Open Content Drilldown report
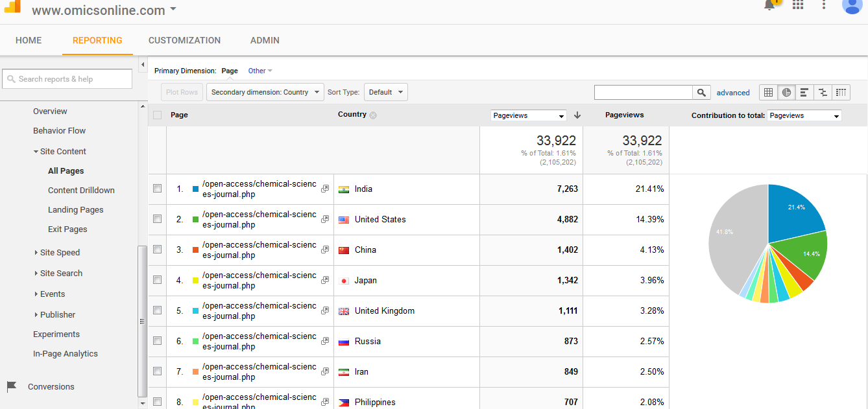 [81, 191]
